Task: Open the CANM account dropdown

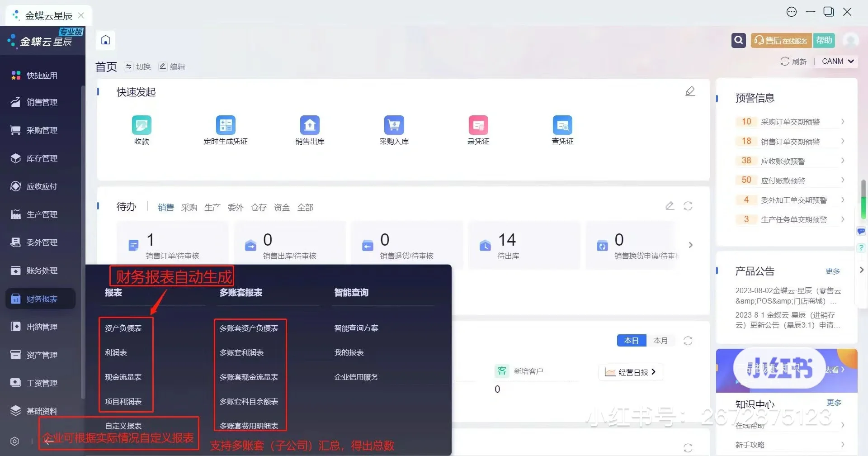Action: (x=836, y=61)
